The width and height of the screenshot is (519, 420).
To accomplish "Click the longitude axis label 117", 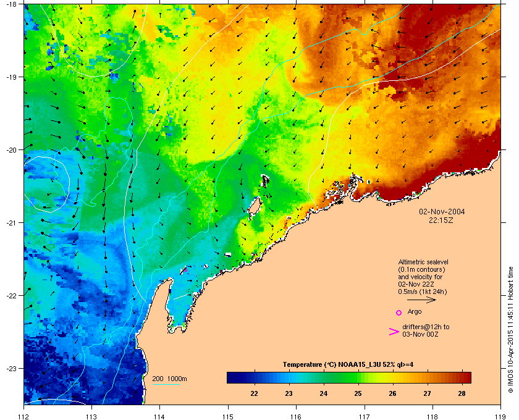I will [x=365, y=416].
